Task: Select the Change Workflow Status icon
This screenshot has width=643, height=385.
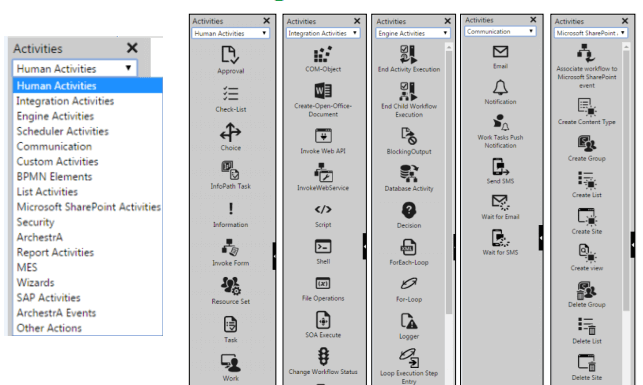Action: click(x=323, y=356)
